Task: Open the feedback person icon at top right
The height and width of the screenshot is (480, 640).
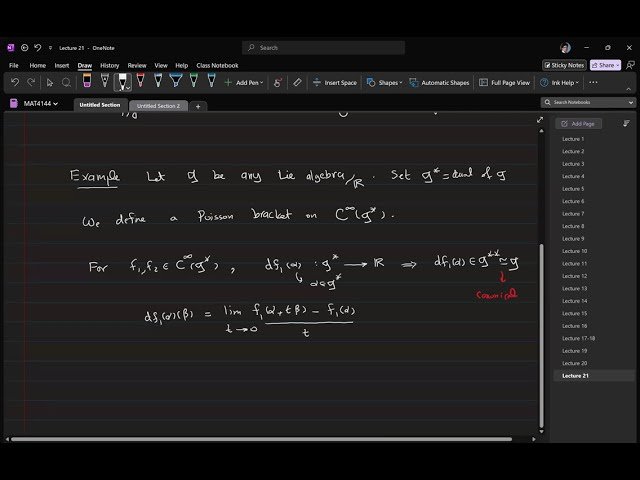Action: click(x=630, y=65)
